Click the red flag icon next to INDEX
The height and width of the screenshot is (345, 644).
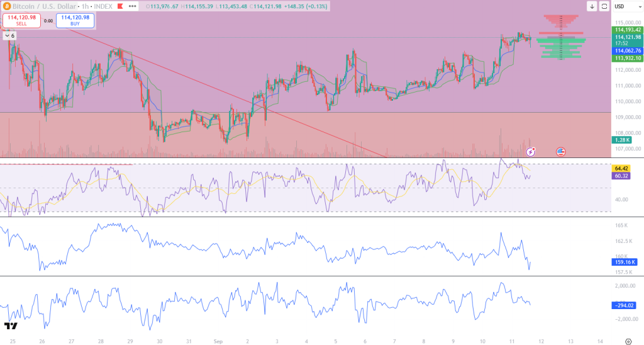pos(120,6)
